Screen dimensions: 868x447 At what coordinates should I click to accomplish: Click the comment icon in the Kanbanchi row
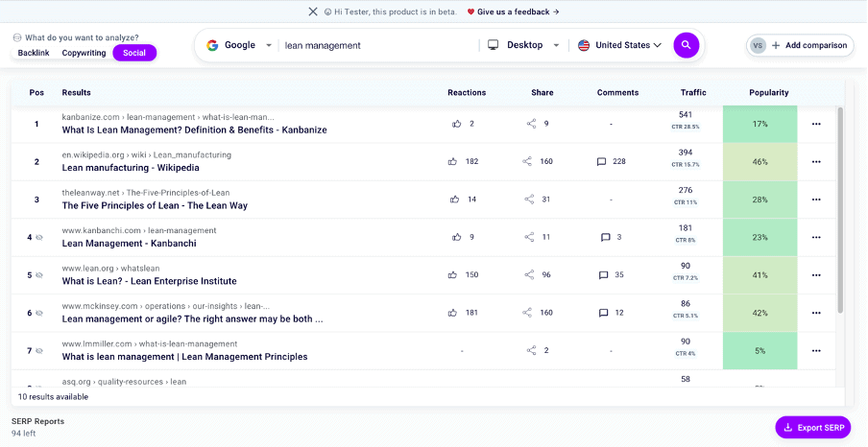click(x=606, y=237)
